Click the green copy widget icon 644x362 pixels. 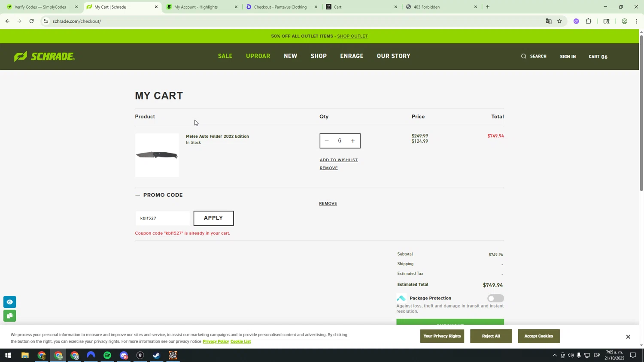click(9, 316)
